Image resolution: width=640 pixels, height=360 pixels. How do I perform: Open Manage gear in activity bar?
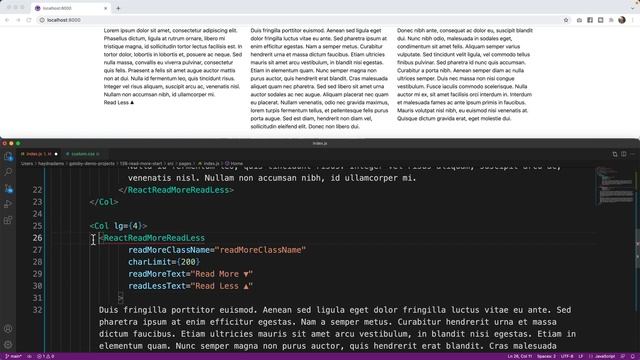coord(8,344)
